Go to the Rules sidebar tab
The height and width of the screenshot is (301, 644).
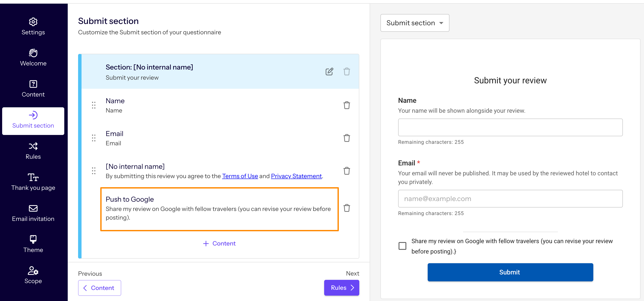point(33,151)
